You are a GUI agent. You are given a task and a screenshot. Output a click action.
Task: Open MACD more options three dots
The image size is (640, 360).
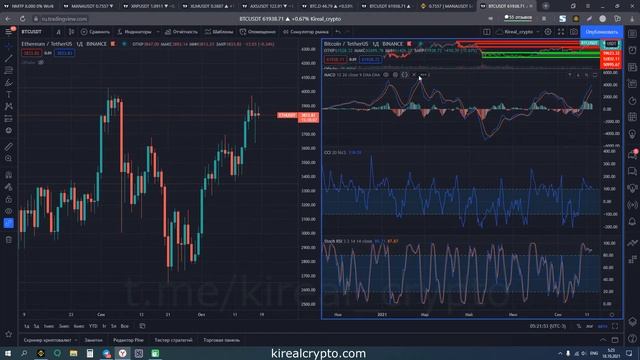pos(424,75)
